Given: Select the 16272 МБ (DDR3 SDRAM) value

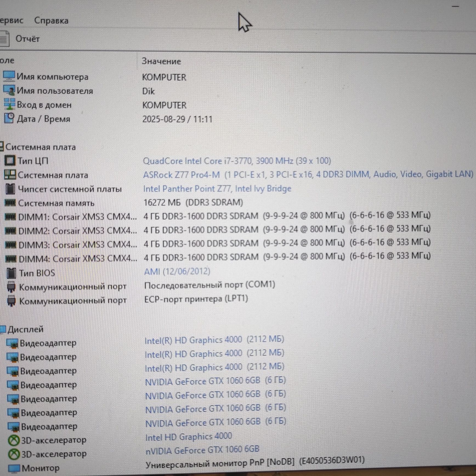Looking at the screenshot, I should point(193,203).
